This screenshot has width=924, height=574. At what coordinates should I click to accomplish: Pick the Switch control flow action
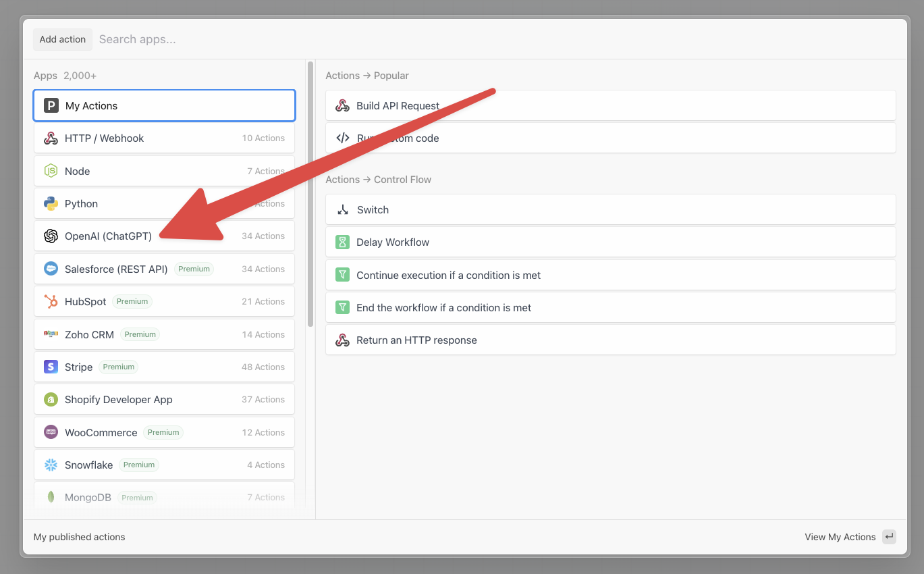coord(611,210)
